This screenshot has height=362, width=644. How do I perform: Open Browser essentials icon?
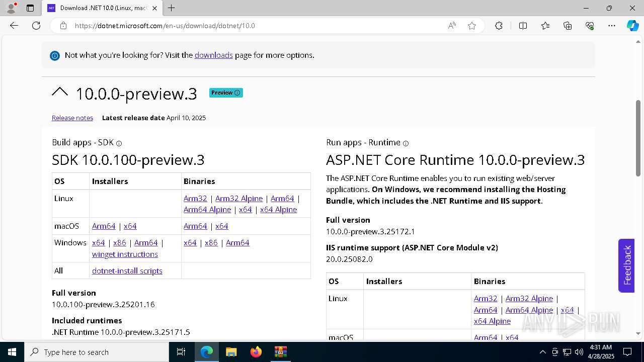(x=590, y=26)
